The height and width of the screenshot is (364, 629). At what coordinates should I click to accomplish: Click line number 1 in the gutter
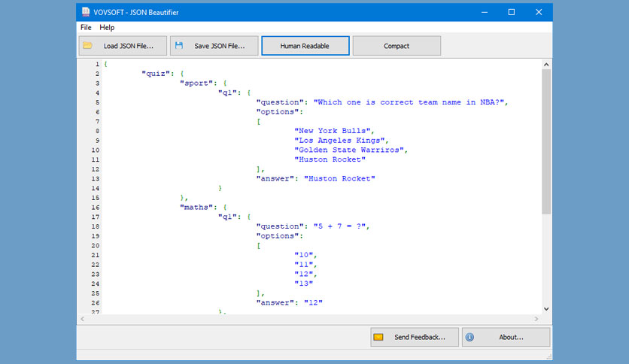click(97, 64)
